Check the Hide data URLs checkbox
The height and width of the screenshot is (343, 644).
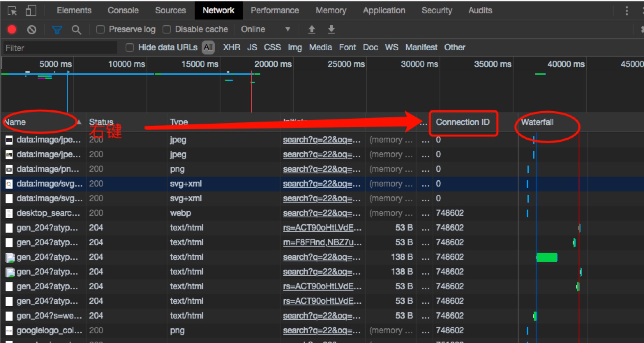(129, 47)
